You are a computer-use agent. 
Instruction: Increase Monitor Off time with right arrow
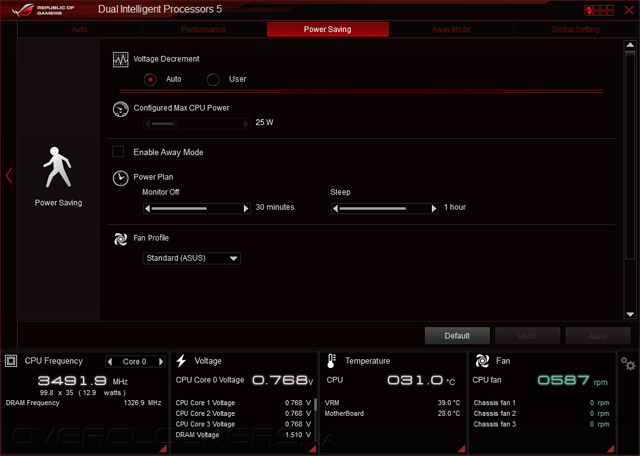click(x=246, y=209)
